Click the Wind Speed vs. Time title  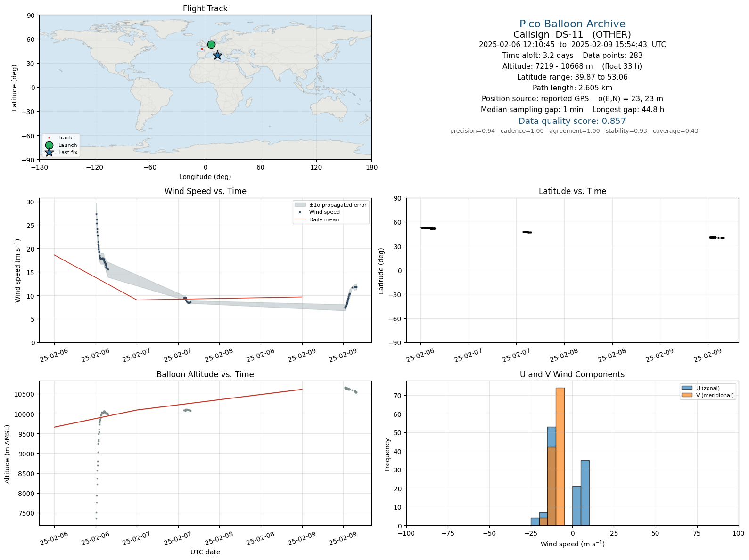pyautogui.click(x=205, y=191)
